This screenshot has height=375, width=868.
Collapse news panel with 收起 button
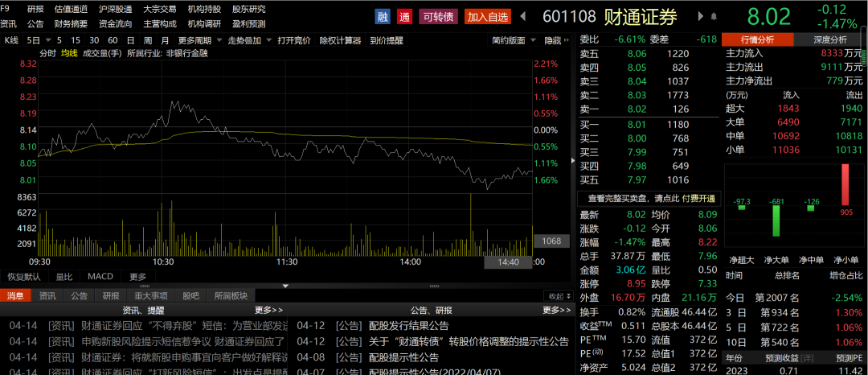pyautogui.click(x=557, y=296)
